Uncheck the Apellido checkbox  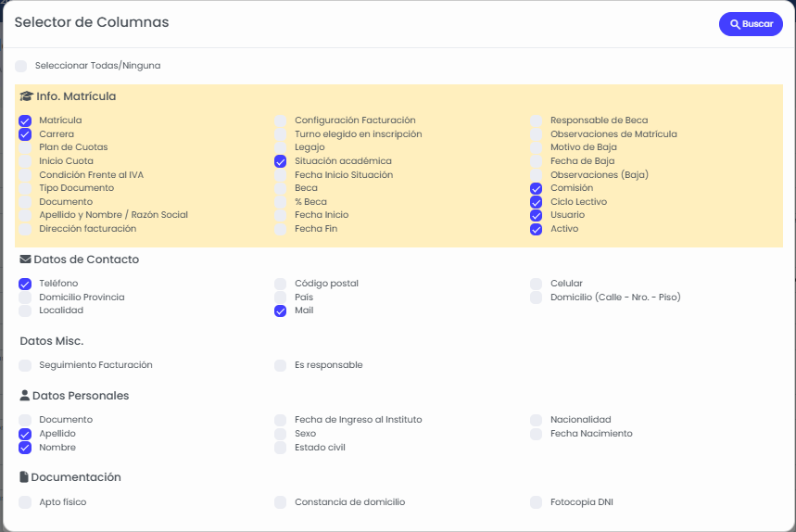(25, 434)
